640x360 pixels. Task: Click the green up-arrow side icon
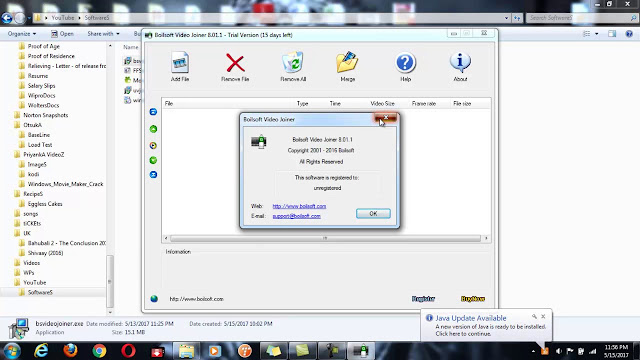click(x=153, y=129)
